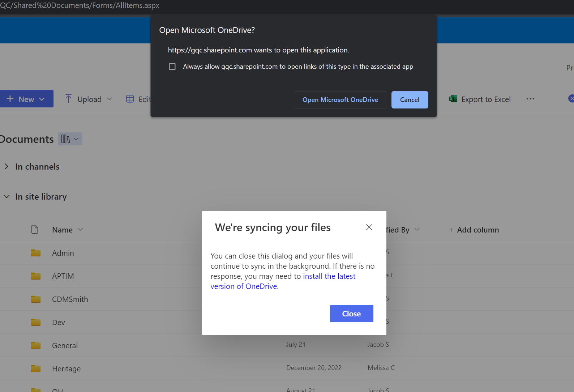Click the Documents library title
Screen dimensions: 574x392
[26, 139]
